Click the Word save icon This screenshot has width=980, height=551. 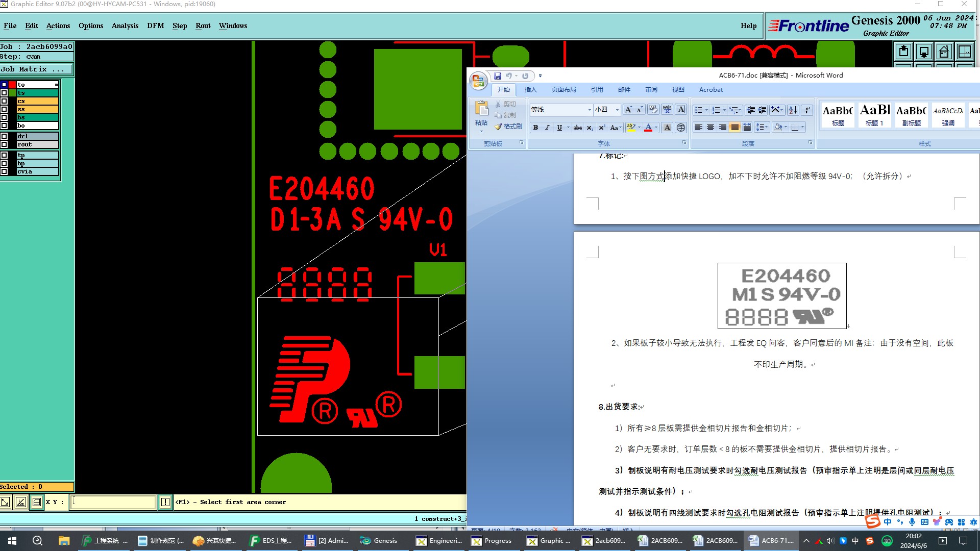coord(497,76)
